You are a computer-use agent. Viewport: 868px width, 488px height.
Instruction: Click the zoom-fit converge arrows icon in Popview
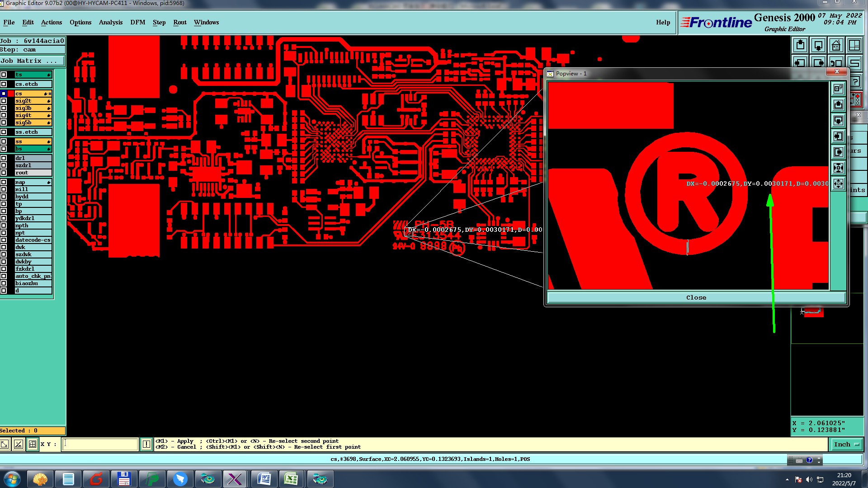tap(838, 168)
